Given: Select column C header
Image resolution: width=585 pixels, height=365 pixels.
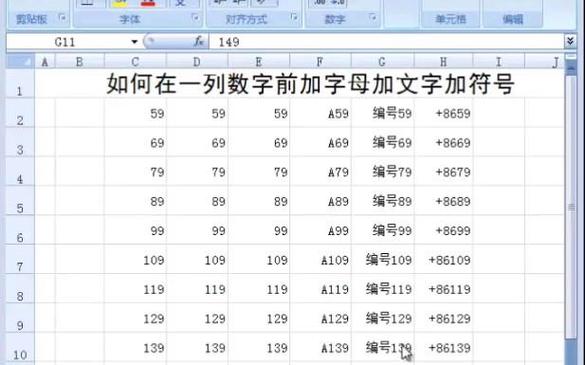Looking at the screenshot, I should (x=135, y=62).
